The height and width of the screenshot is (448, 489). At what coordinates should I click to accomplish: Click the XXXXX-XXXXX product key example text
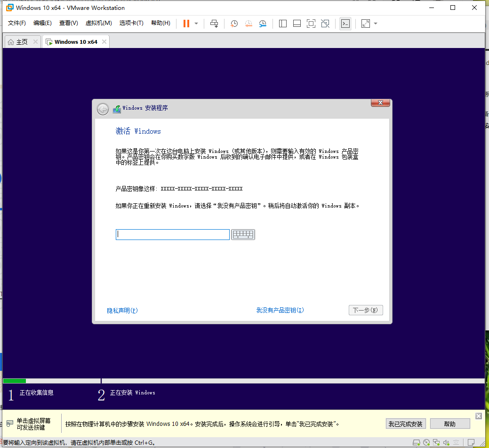click(201, 189)
